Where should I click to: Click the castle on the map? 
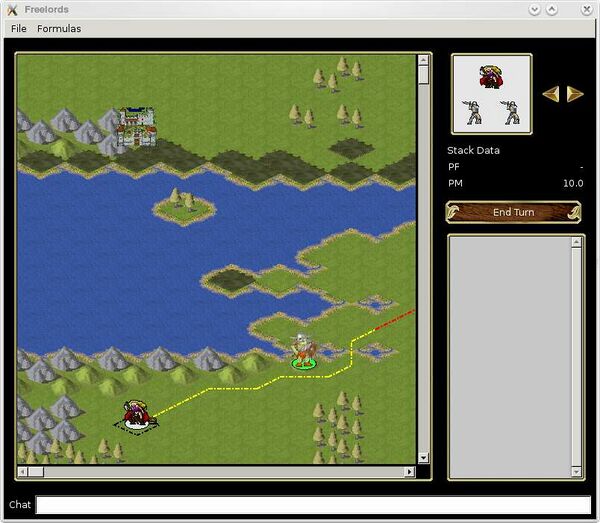136,128
